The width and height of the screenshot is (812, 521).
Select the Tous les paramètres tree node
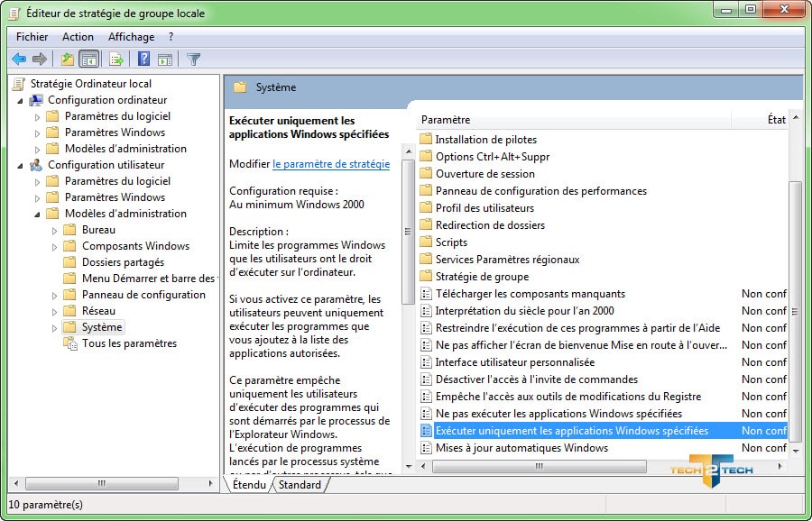point(129,343)
